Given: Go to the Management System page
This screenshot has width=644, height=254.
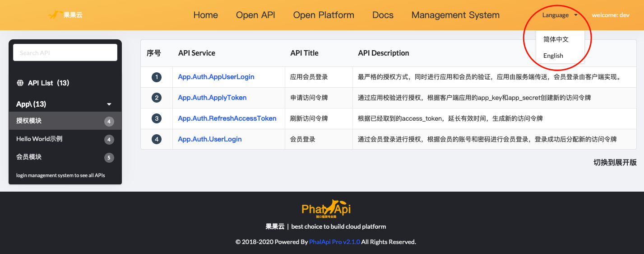Looking at the screenshot, I should pyautogui.click(x=455, y=15).
